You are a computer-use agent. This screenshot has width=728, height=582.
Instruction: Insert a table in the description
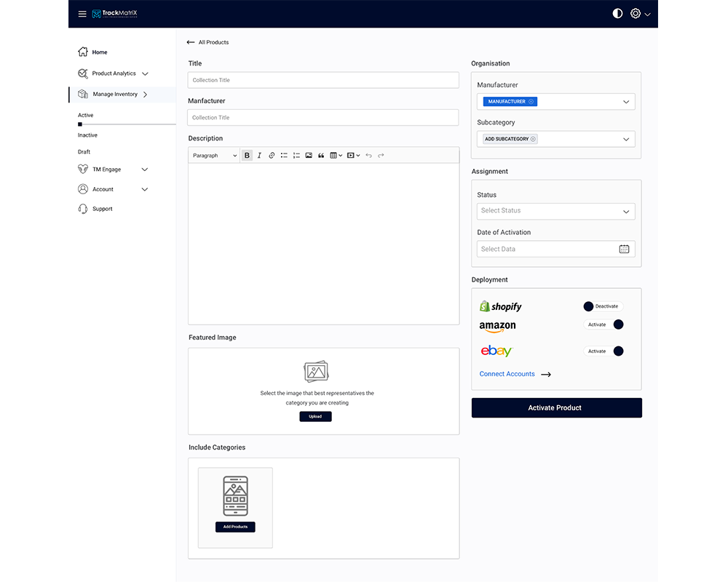(336, 156)
